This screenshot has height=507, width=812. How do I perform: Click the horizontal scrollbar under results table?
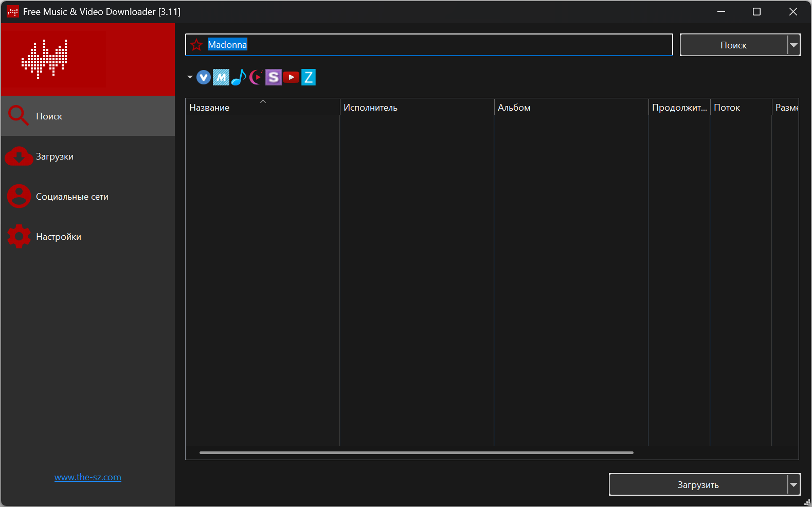tap(417, 452)
